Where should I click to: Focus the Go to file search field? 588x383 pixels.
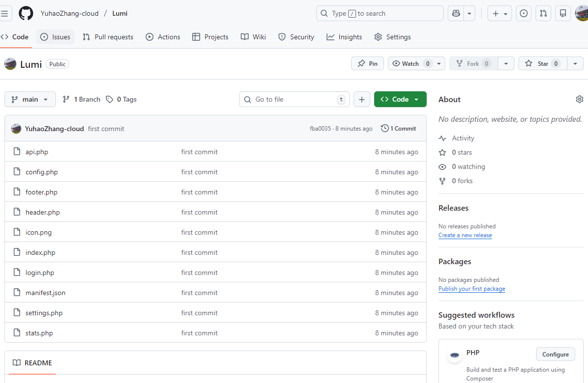point(294,99)
